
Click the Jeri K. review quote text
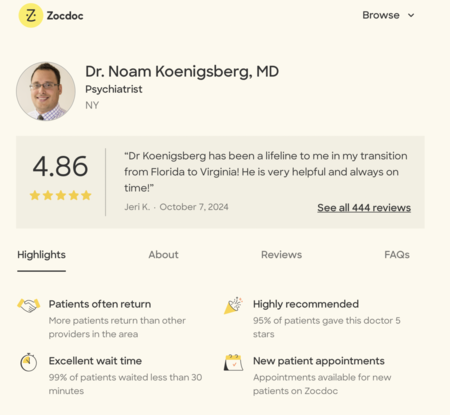[x=266, y=172]
